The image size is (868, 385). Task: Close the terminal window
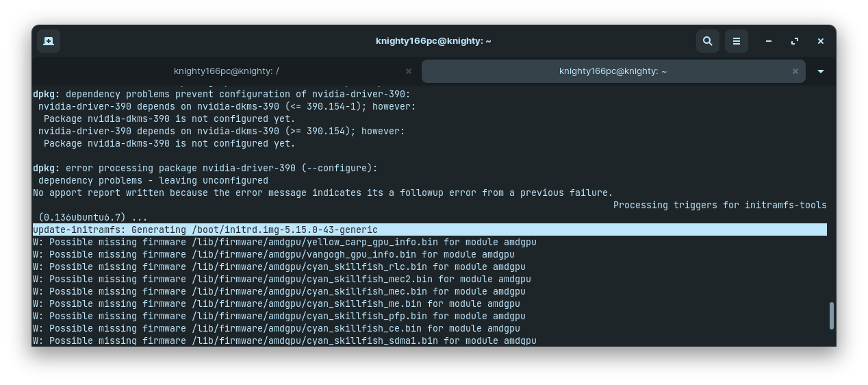click(821, 41)
